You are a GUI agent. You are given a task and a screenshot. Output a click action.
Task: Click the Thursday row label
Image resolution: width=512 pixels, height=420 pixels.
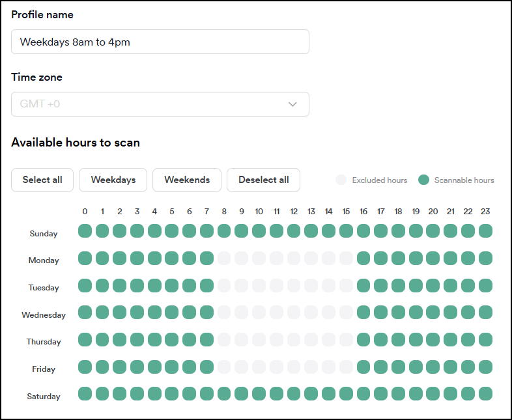pos(44,342)
